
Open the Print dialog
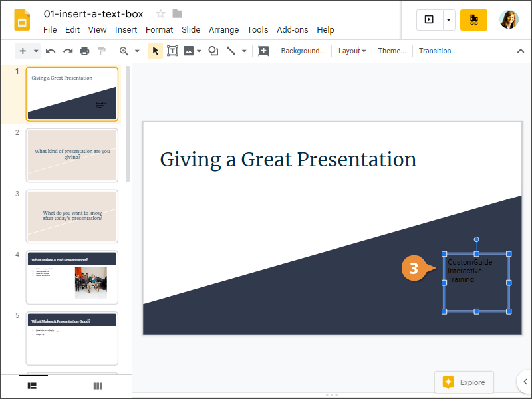84,51
